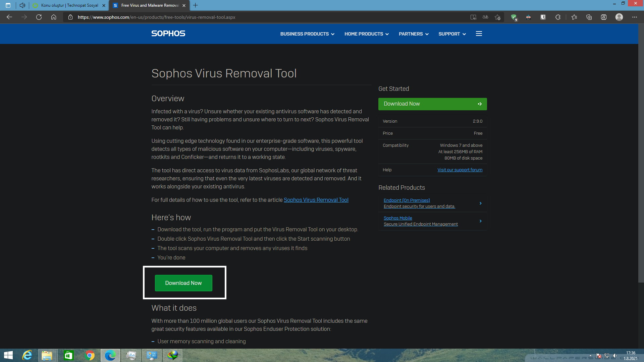644x362 pixels.
Task: Launch Internet Explorer from taskbar
Action: 27,355
